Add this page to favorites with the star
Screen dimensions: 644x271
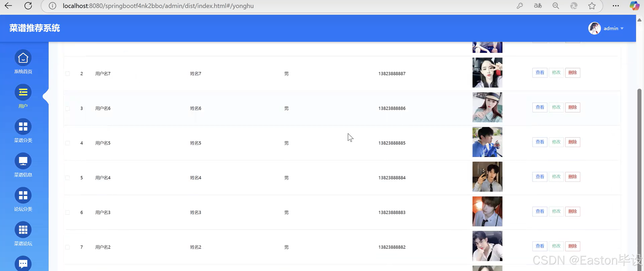coord(592,6)
